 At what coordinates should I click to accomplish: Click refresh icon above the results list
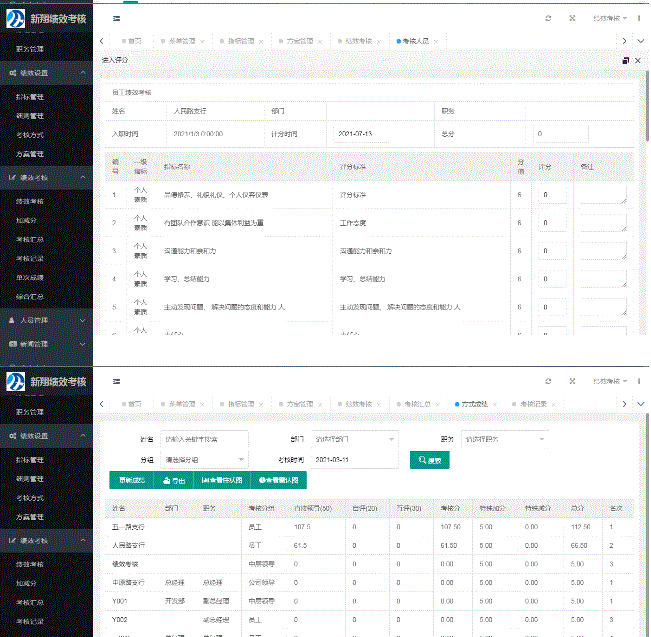(547, 381)
